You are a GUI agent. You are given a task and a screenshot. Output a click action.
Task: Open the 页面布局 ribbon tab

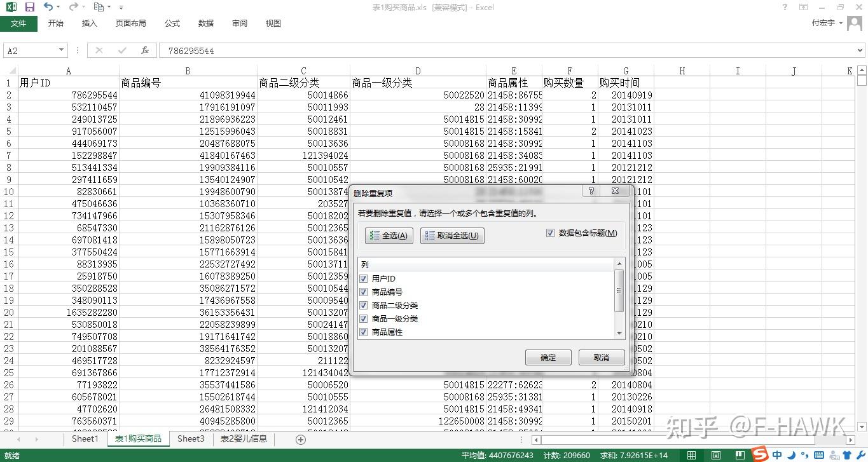[131, 24]
